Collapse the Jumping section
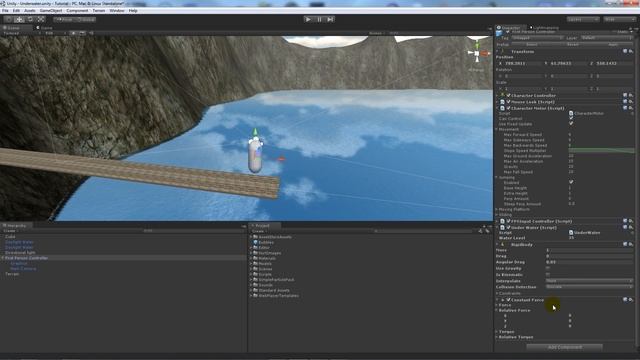This screenshot has width=640, height=360. coord(497,177)
